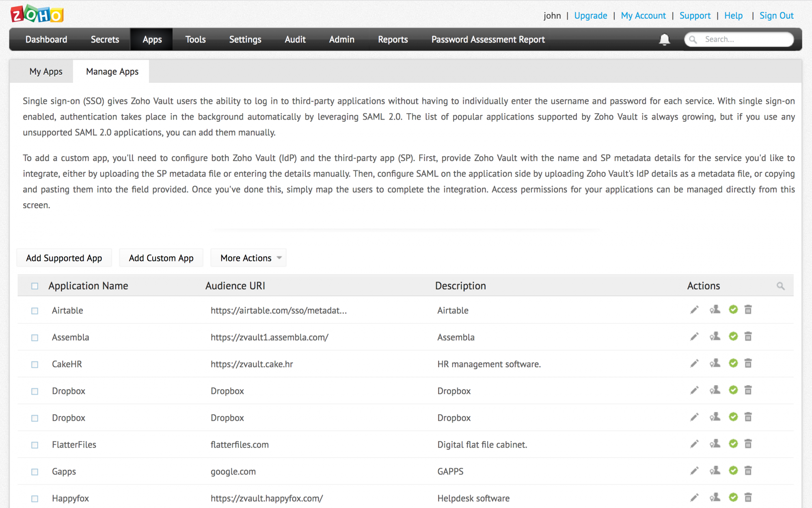Expand the More Actions dropdown

pyautogui.click(x=248, y=258)
